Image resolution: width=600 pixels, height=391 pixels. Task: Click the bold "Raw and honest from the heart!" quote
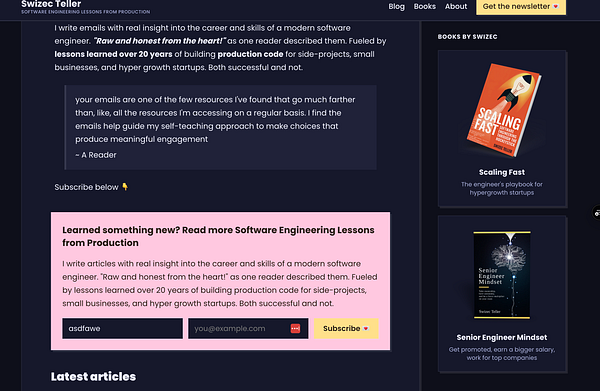(160, 41)
